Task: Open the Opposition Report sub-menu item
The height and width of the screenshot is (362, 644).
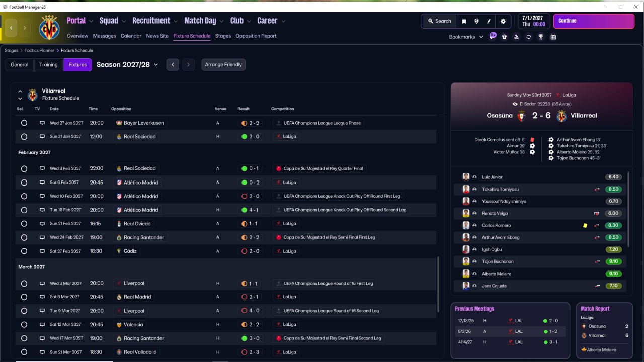Action: [x=256, y=36]
